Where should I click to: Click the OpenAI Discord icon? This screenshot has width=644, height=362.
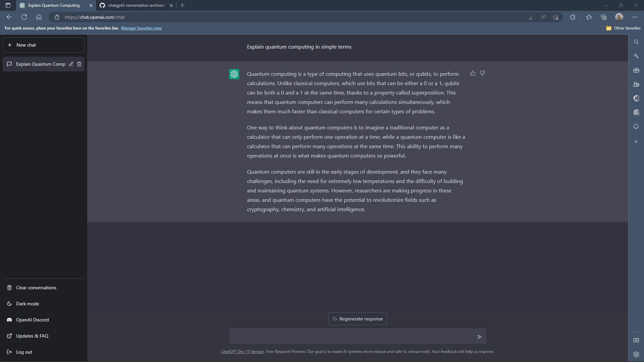(9, 319)
